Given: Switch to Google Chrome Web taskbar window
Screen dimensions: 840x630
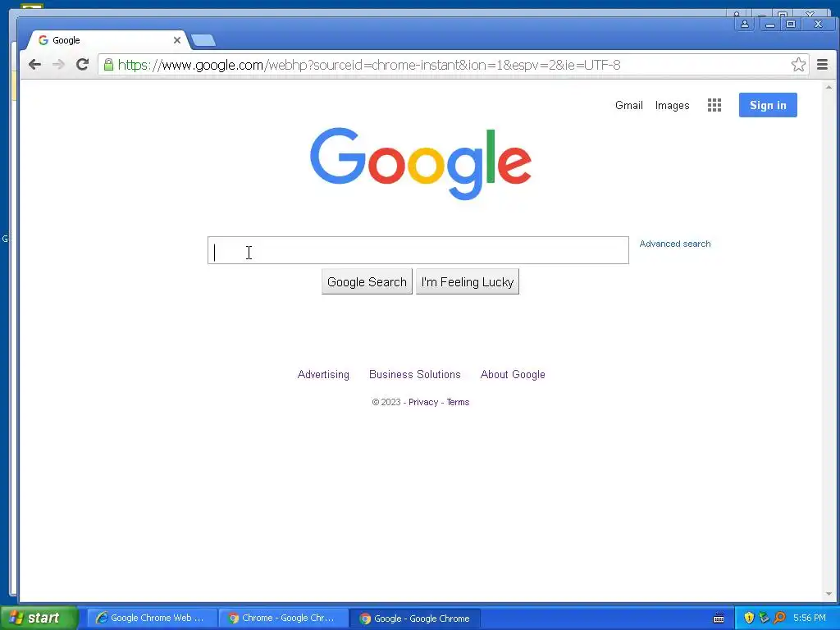Looking at the screenshot, I should 152,618.
